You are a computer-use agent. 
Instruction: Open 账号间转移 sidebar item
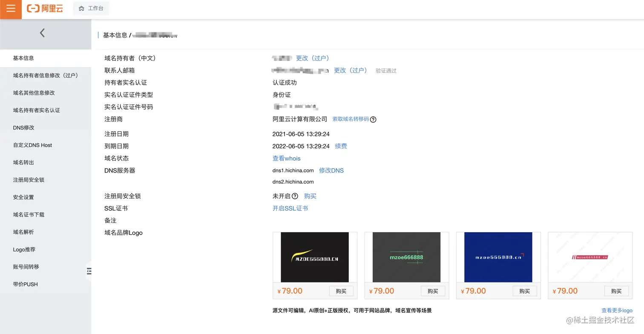point(46,267)
